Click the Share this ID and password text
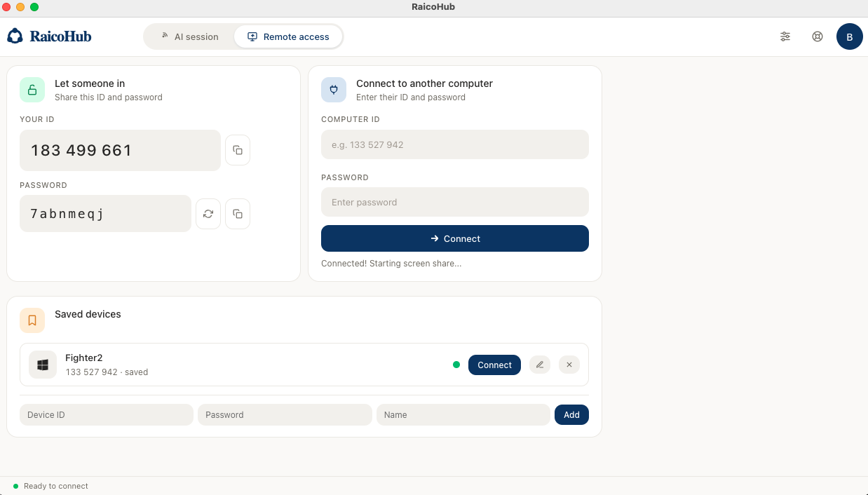868x495 pixels. point(109,97)
